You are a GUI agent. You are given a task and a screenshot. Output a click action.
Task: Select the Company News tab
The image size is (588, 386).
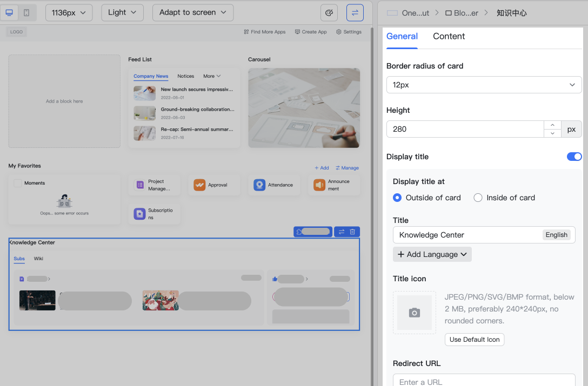pos(151,76)
